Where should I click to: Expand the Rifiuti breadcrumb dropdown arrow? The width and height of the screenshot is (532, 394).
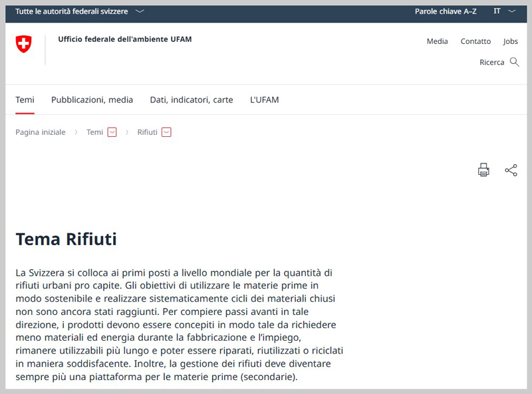pyautogui.click(x=166, y=132)
